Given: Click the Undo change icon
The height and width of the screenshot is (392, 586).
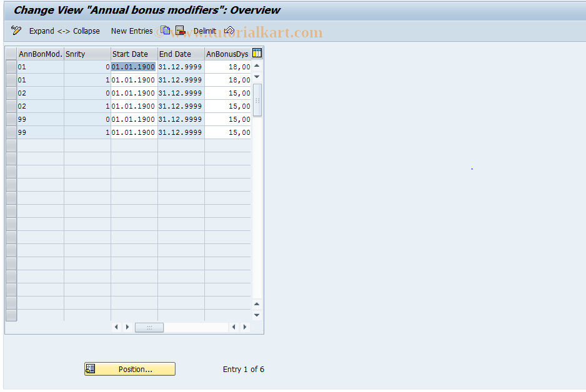Looking at the screenshot, I should pos(229,31).
